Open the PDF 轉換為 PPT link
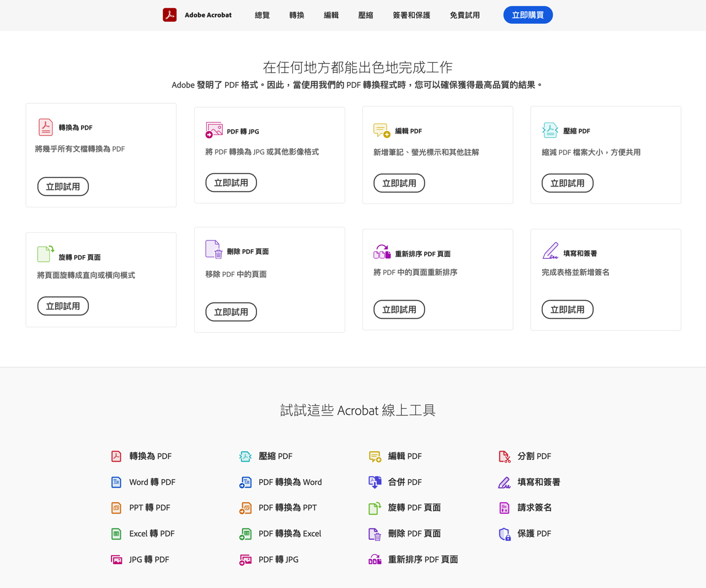 [288, 507]
